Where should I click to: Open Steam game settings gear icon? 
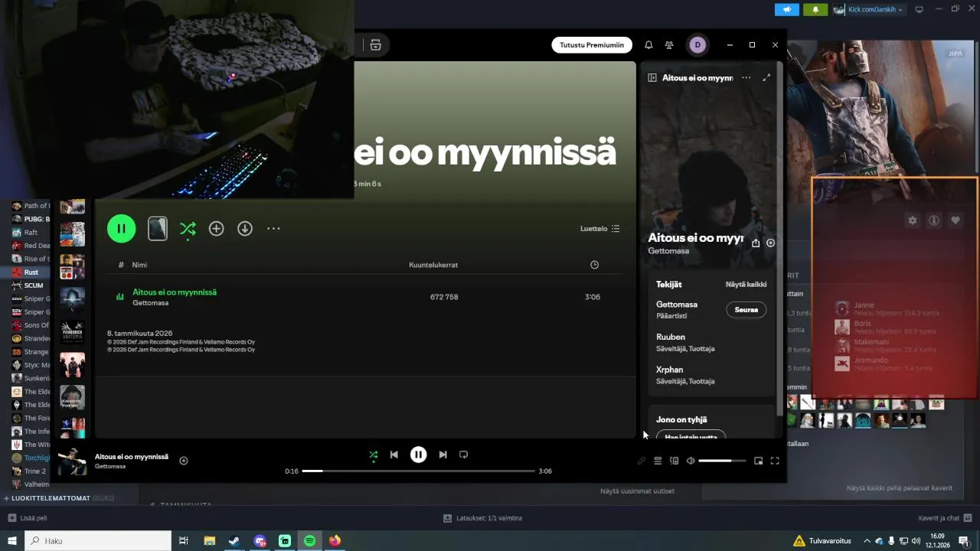pyautogui.click(x=913, y=220)
